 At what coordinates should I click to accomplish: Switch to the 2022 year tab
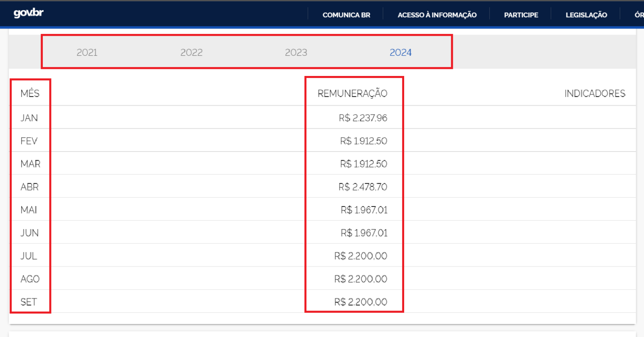pos(191,52)
